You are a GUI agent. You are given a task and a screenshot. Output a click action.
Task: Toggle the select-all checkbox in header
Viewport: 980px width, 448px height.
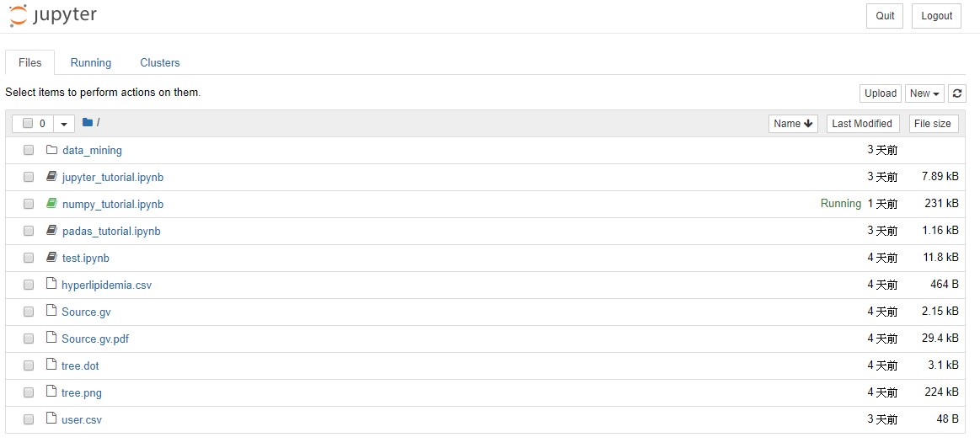pyautogui.click(x=28, y=124)
